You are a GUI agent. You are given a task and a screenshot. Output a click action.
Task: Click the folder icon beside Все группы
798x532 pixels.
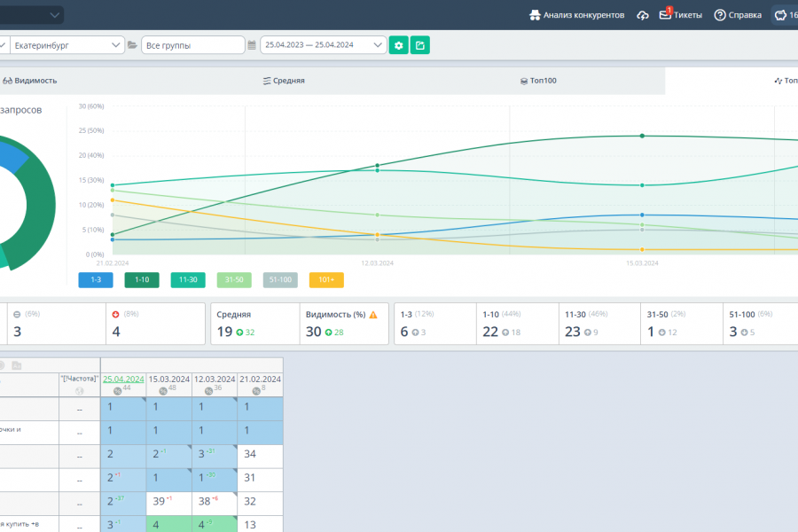click(132, 45)
